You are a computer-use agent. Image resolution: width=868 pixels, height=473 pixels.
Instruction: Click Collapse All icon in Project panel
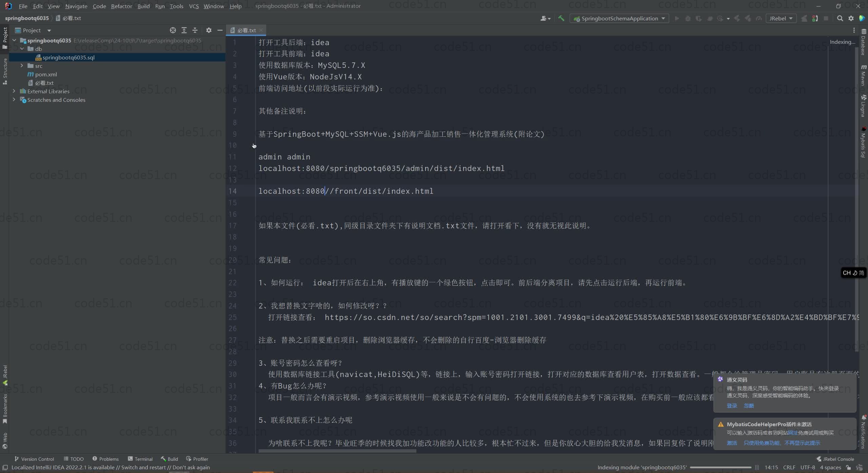(195, 30)
